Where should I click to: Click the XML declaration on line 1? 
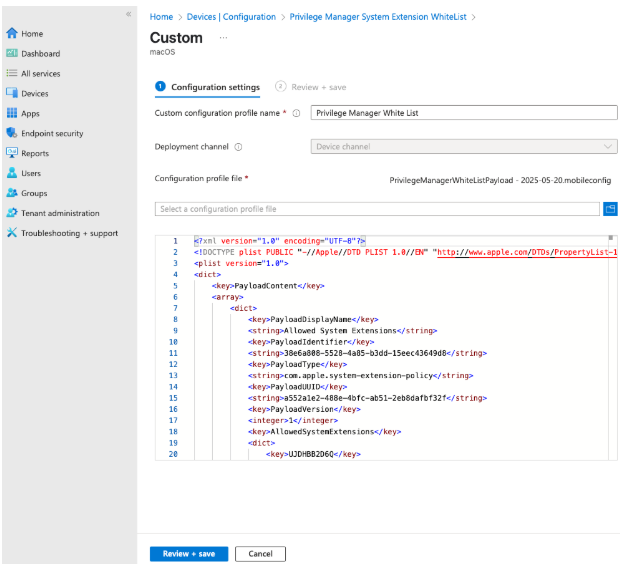coord(280,241)
